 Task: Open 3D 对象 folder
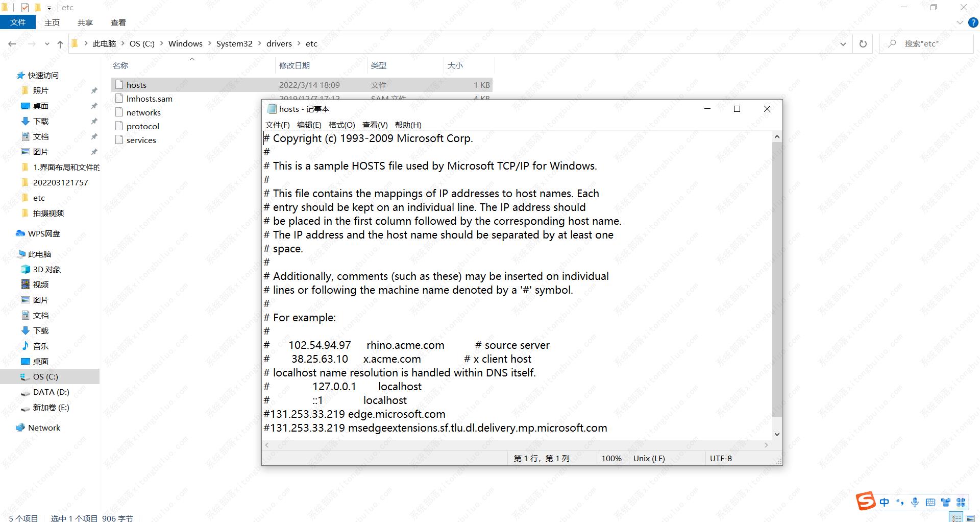click(x=46, y=269)
